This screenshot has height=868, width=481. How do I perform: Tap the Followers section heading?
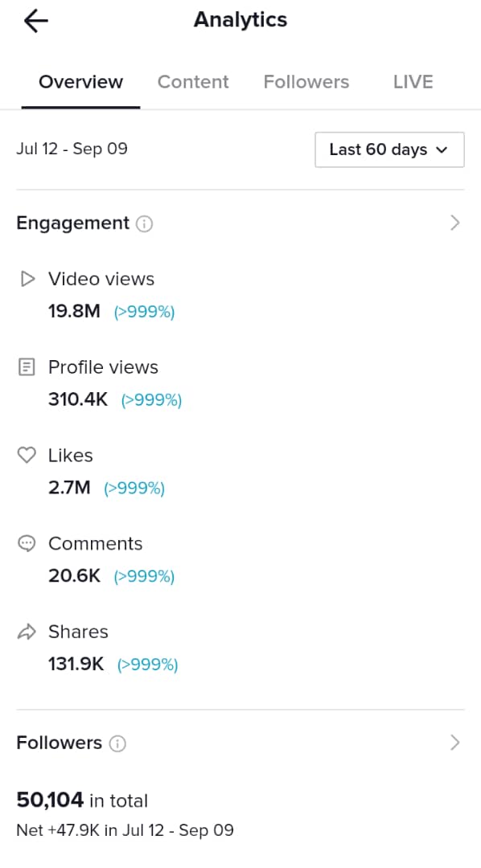60,743
